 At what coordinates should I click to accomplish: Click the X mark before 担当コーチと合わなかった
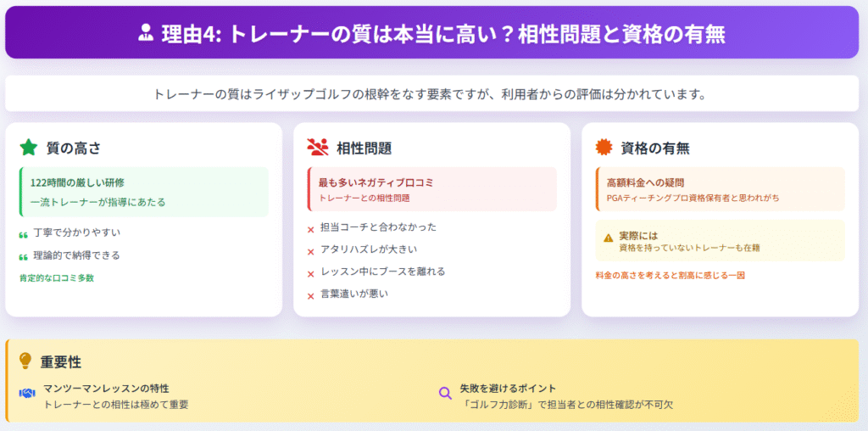pyautogui.click(x=310, y=229)
